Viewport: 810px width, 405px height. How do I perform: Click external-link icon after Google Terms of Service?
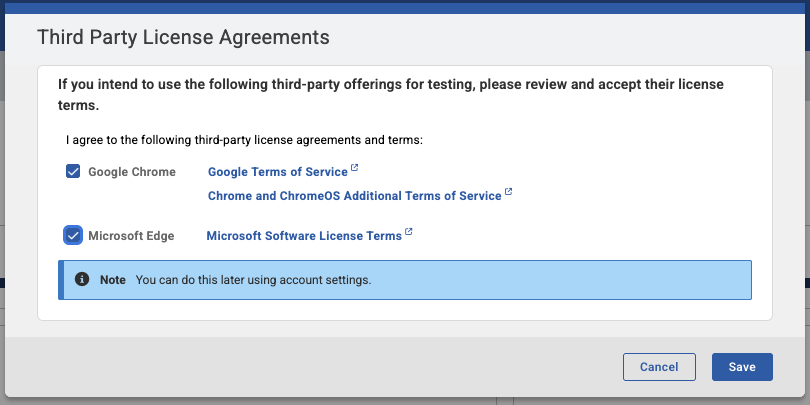click(x=354, y=168)
